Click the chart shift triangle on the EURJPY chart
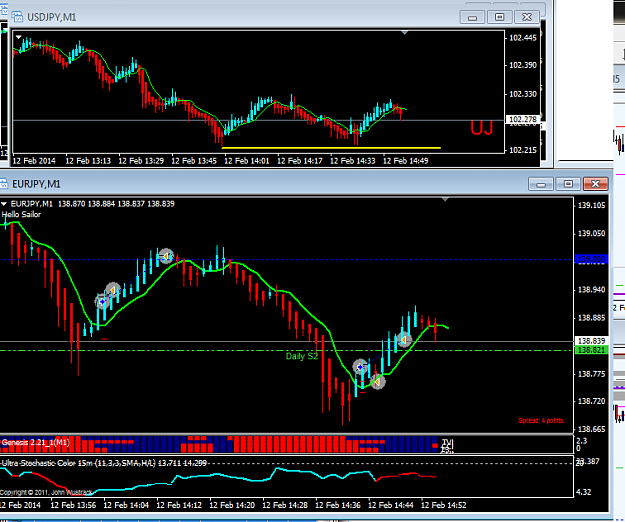625x522 pixels. (x=445, y=199)
